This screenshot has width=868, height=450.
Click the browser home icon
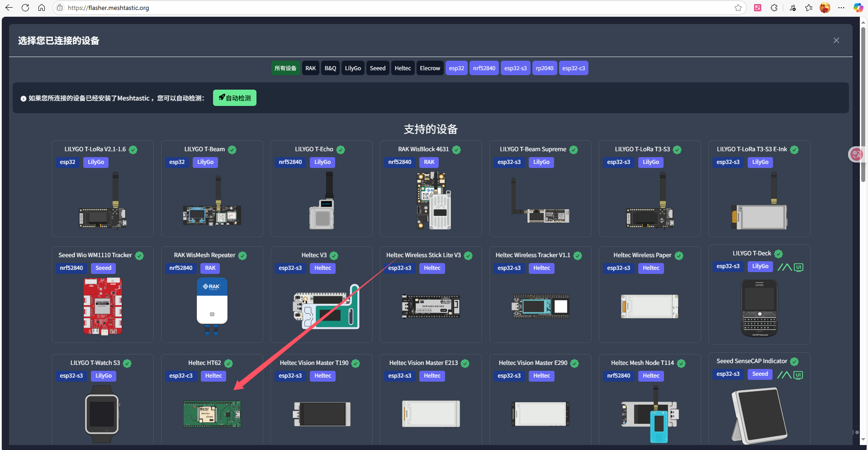point(42,8)
